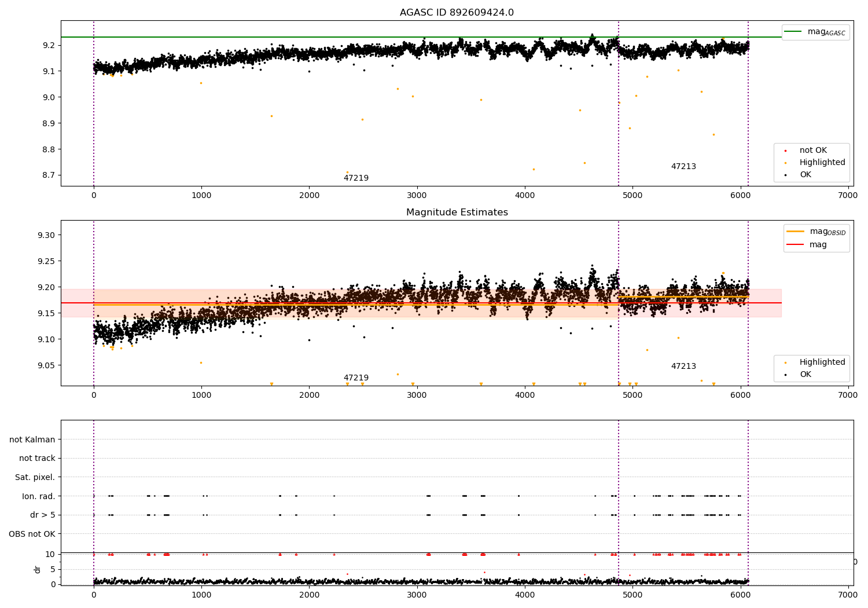Click the 9.30 y-axis tick in middle plot
This screenshot has width=868, height=608.
coord(46,235)
